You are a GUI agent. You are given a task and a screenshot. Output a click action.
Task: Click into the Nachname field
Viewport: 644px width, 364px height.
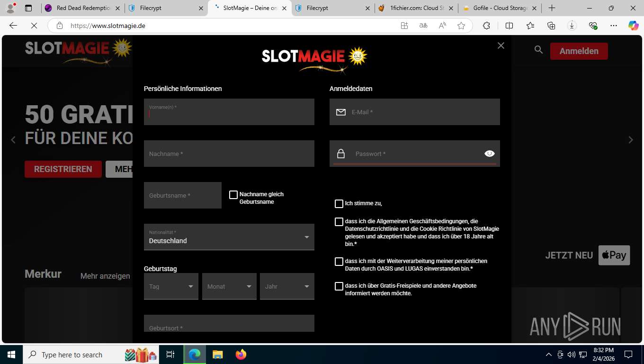click(229, 154)
